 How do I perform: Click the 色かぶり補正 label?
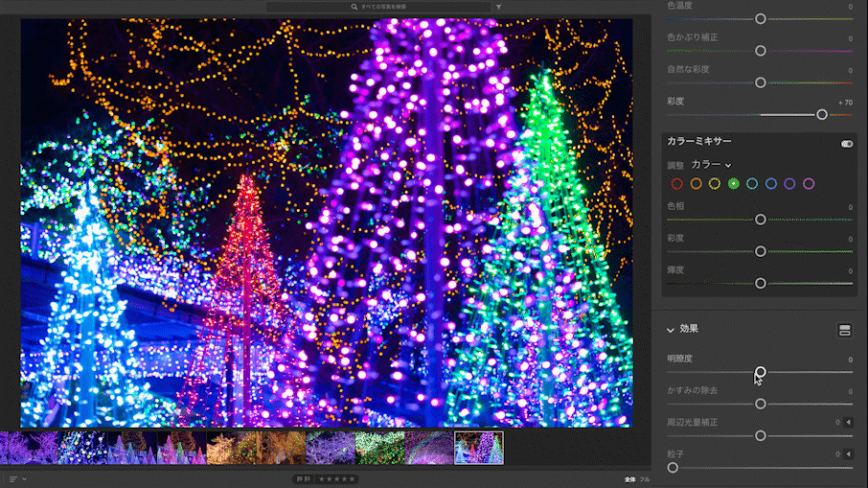pos(693,37)
